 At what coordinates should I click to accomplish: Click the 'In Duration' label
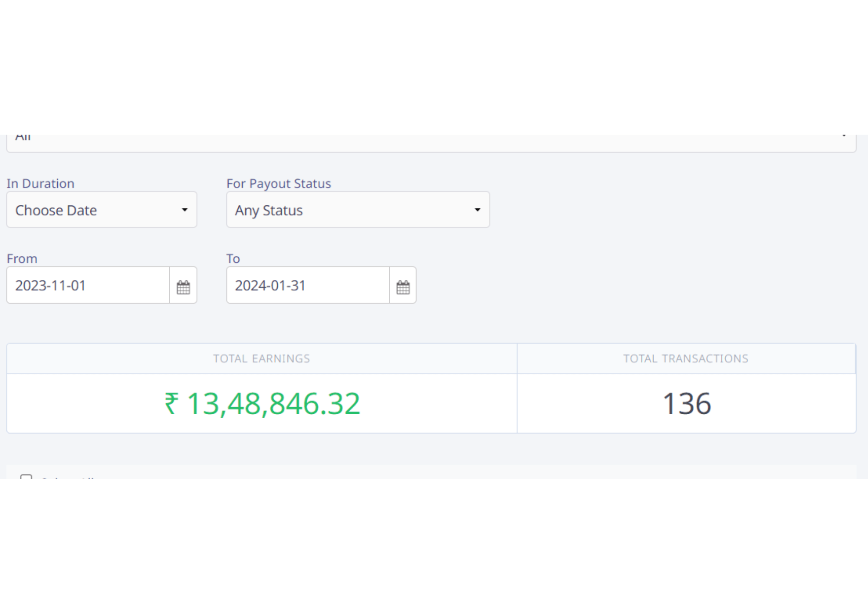pyautogui.click(x=40, y=184)
